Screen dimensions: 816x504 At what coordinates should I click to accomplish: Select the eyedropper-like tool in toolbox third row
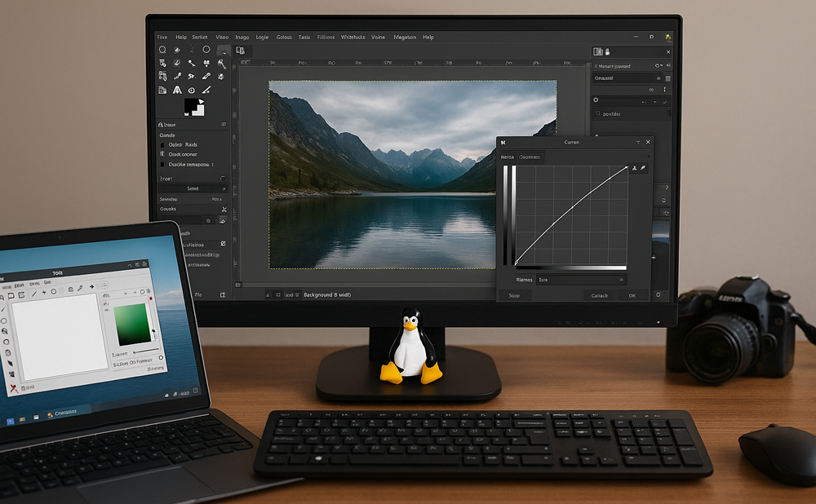click(206, 77)
